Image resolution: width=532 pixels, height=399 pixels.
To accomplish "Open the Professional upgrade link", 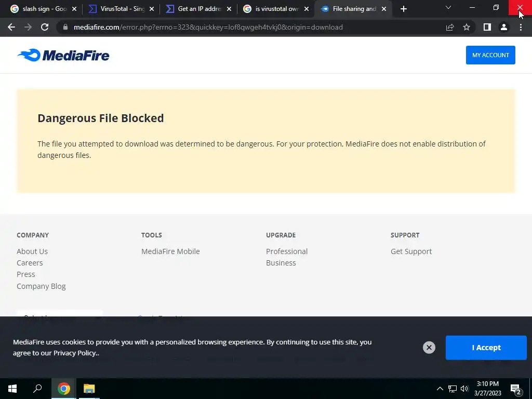I will click(x=287, y=251).
